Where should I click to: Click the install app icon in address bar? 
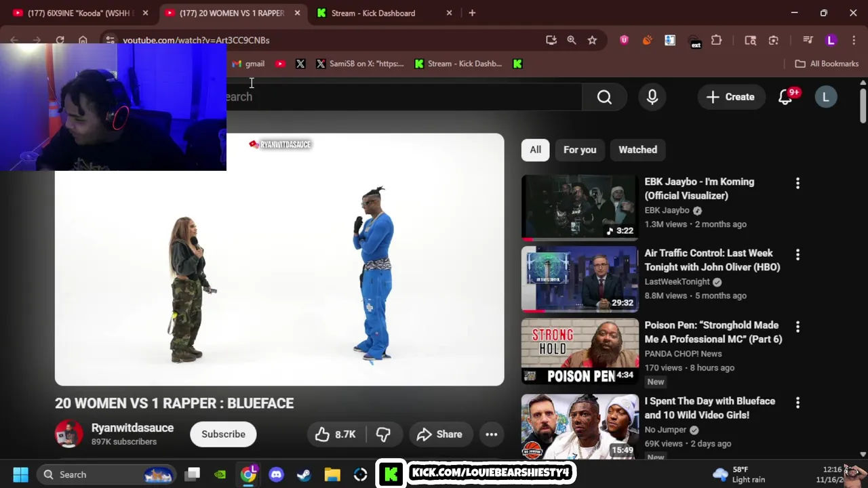551,40
